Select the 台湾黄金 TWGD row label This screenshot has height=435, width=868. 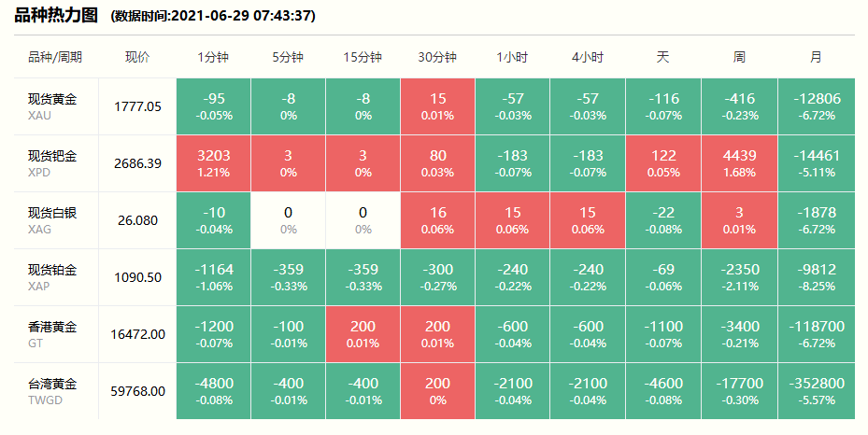[52, 391]
